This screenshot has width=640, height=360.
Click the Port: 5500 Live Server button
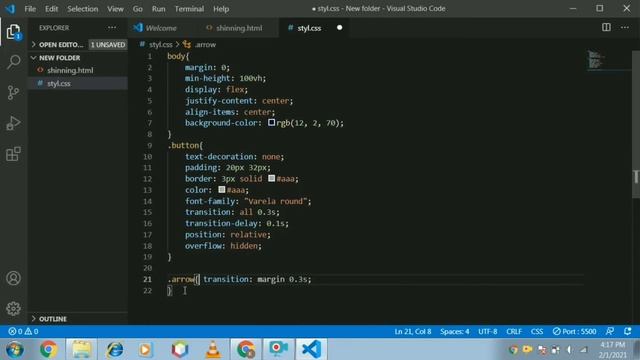click(x=574, y=331)
